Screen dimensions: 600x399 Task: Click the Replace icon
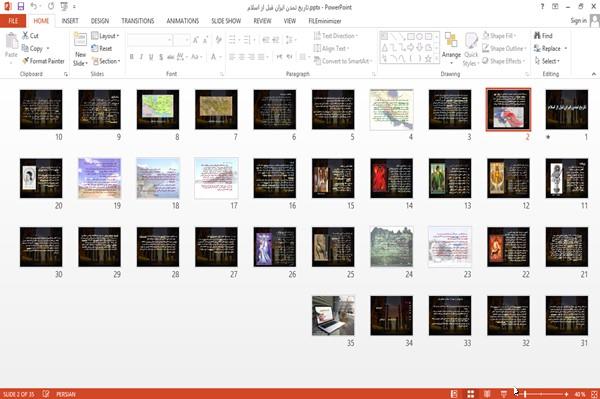pyautogui.click(x=538, y=48)
